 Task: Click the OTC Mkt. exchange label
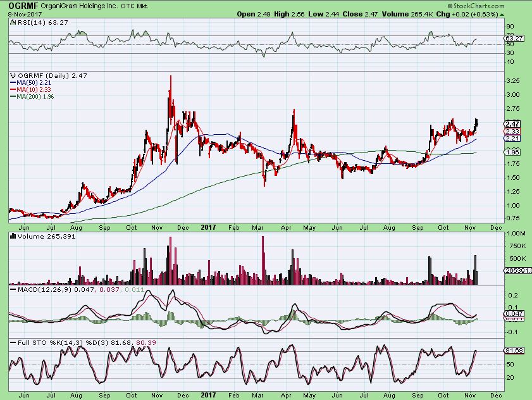(x=135, y=6)
